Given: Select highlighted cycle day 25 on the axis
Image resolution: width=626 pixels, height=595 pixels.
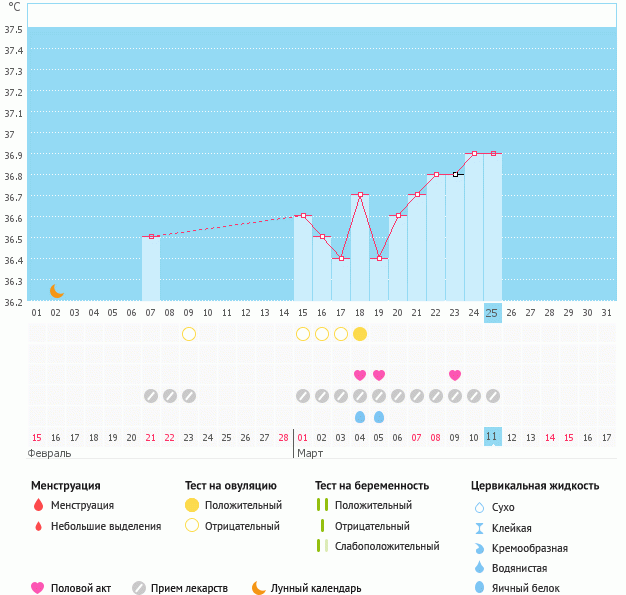Looking at the screenshot, I should point(492,312).
